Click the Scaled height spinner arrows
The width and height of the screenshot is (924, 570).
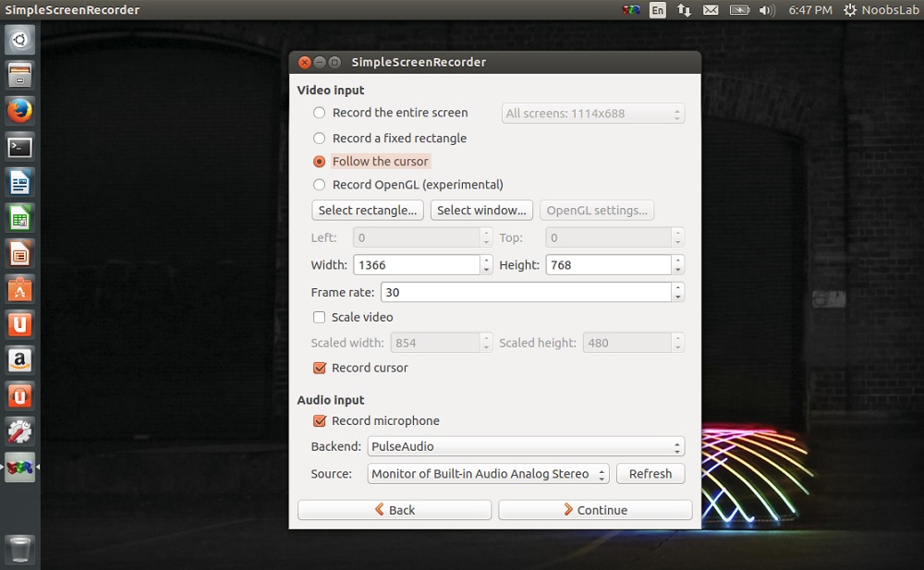pos(677,343)
